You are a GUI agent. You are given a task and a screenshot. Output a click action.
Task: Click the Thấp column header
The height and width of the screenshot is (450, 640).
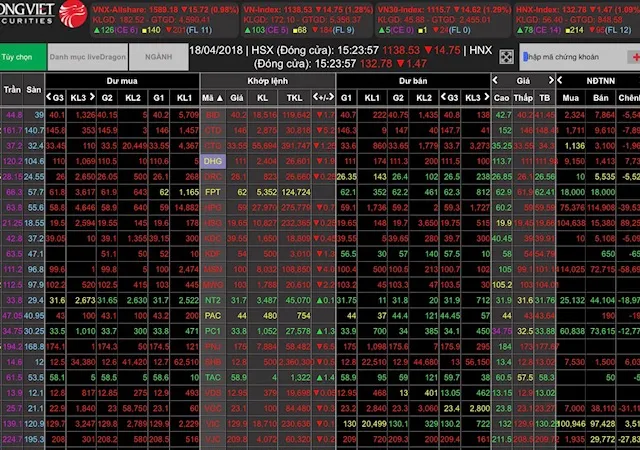pos(523,98)
